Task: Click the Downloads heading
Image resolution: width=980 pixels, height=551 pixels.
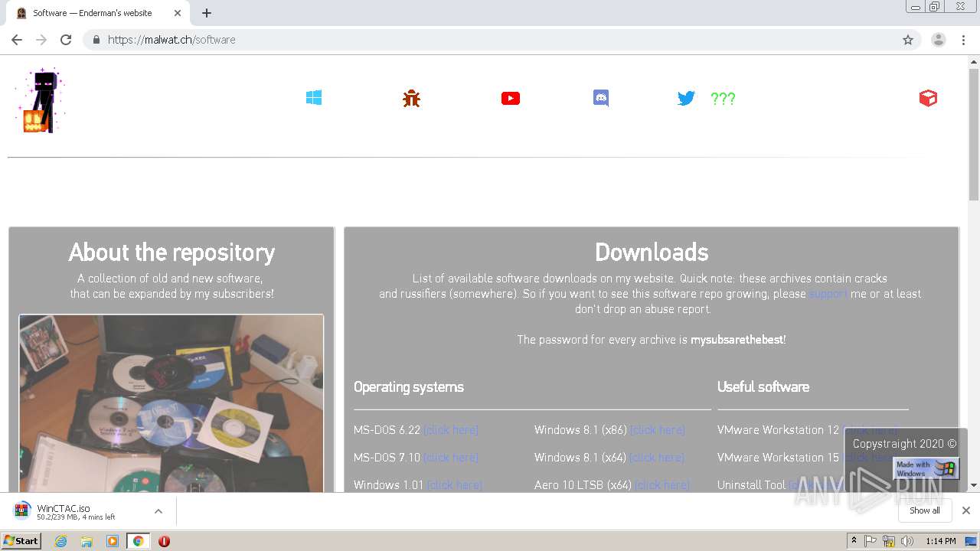Action: click(x=652, y=253)
